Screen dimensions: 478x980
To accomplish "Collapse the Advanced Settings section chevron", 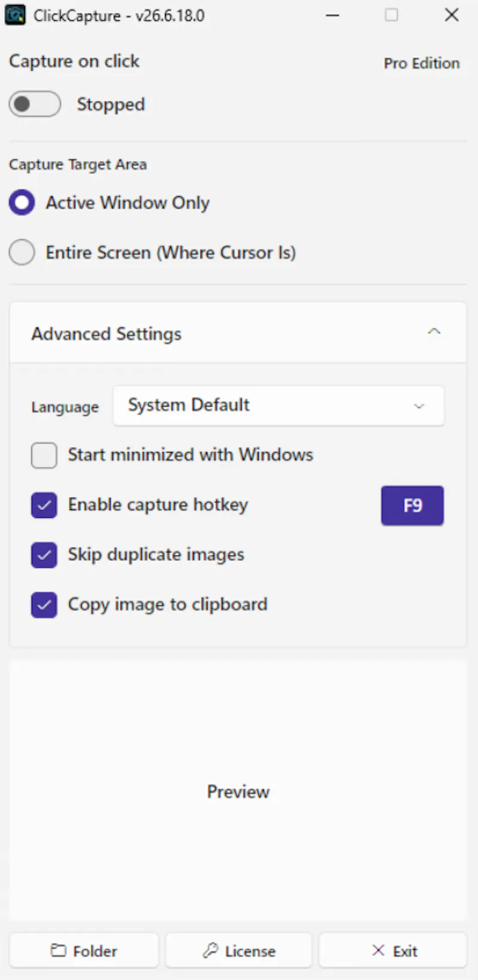I will 434,331.
